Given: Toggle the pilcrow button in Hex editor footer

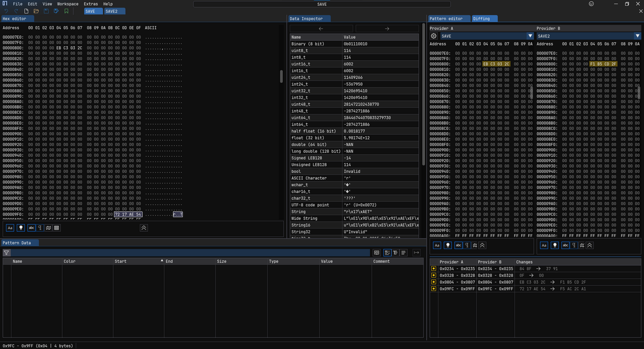Looking at the screenshot, I should pos(40,228).
